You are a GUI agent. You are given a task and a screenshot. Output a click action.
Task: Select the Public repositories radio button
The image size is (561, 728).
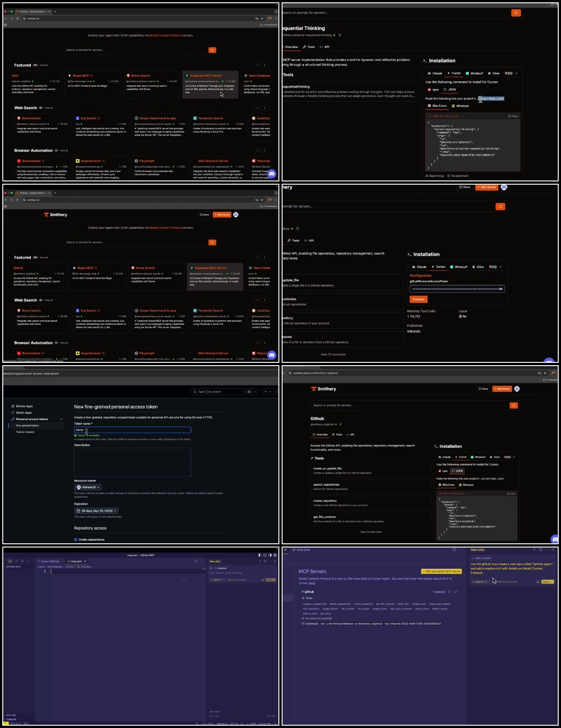click(x=76, y=540)
